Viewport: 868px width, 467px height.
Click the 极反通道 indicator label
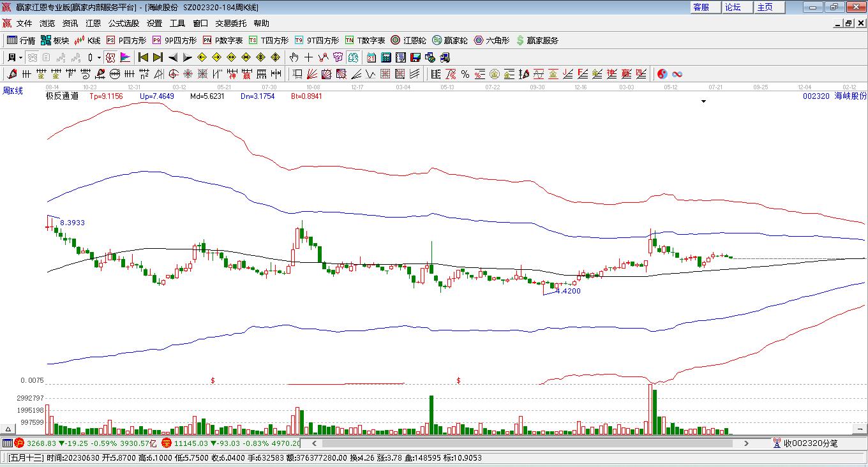(62, 96)
